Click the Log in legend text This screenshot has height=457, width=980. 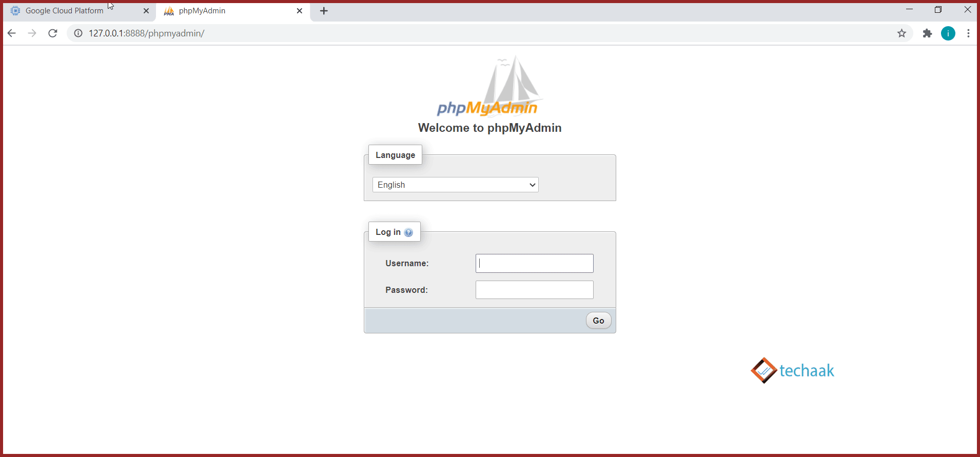[388, 232]
